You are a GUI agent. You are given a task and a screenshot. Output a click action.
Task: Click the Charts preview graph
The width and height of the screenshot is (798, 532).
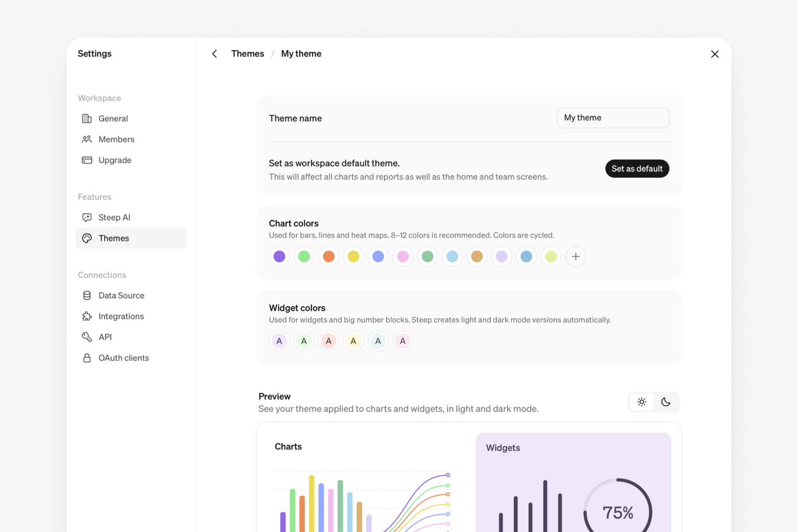[364, 502]
